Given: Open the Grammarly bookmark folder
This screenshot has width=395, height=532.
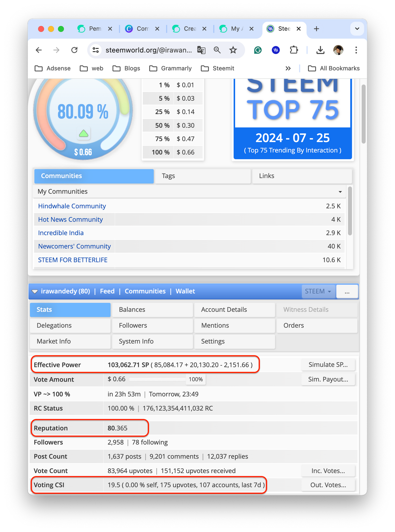Looking at the screenshot, I should (170, 68).
